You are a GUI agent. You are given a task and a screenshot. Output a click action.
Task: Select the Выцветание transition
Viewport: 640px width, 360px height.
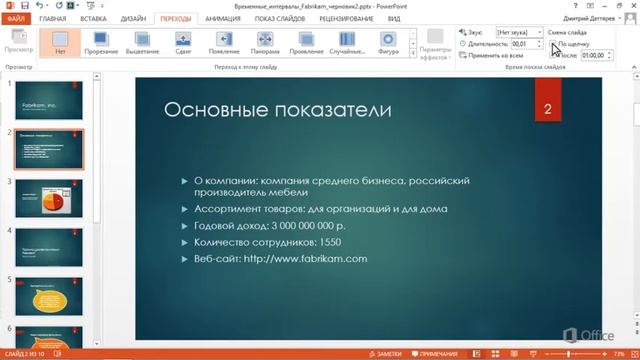point(142,42)
